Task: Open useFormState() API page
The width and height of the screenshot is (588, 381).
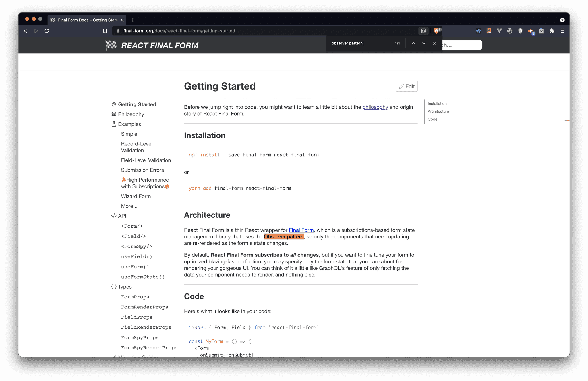Action: (143, 277)
